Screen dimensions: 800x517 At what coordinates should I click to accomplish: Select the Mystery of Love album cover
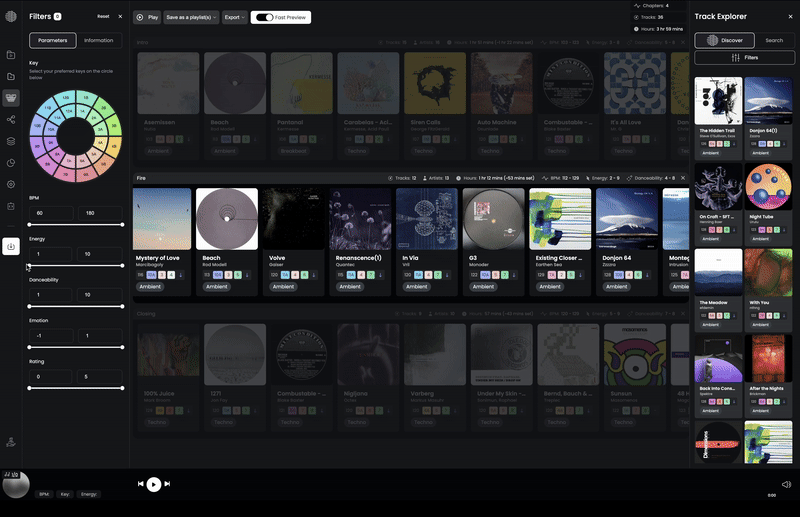162,219
